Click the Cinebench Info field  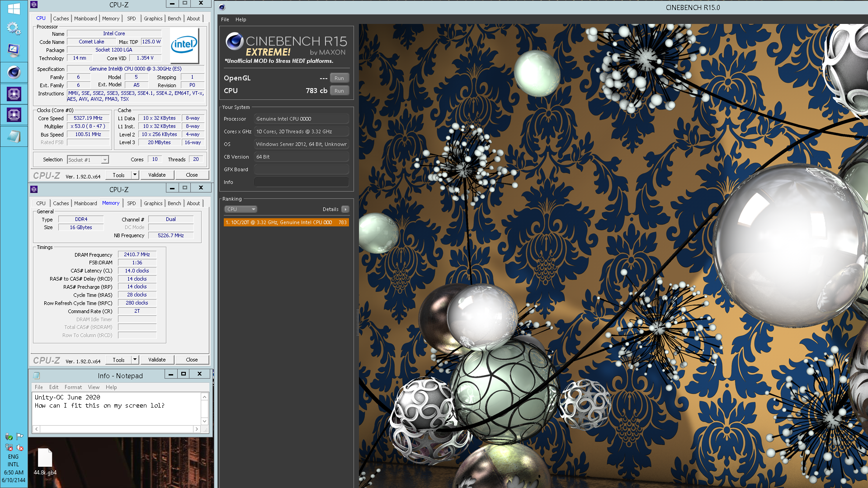pyautogui.click(x=301, y=182)
